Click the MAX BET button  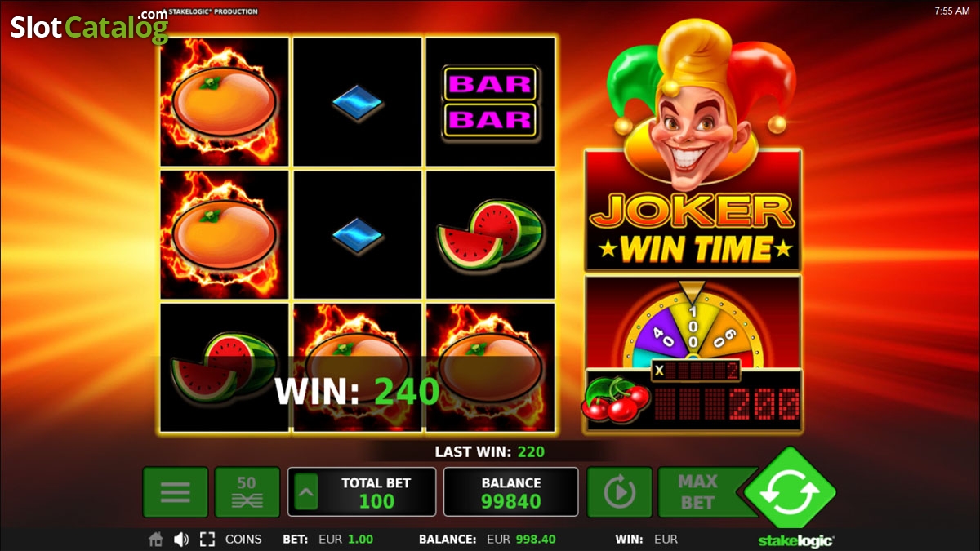pyautogui.click(x=697, y=492)
